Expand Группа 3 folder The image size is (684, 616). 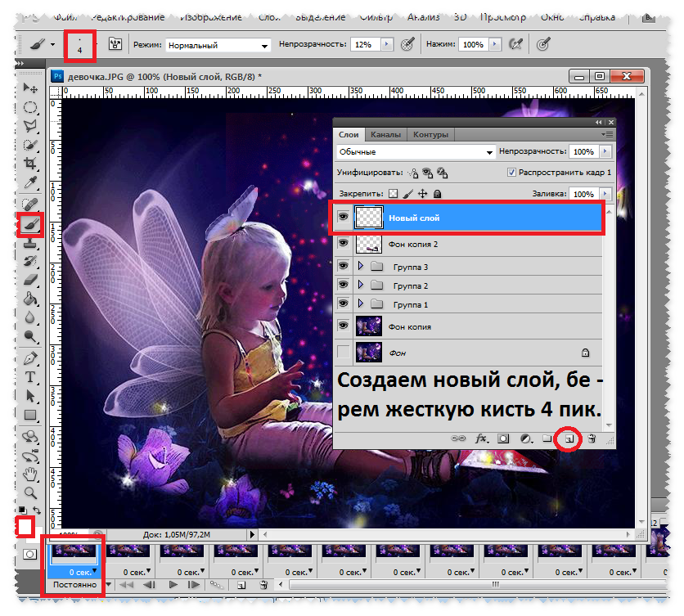tap(360, 266)
